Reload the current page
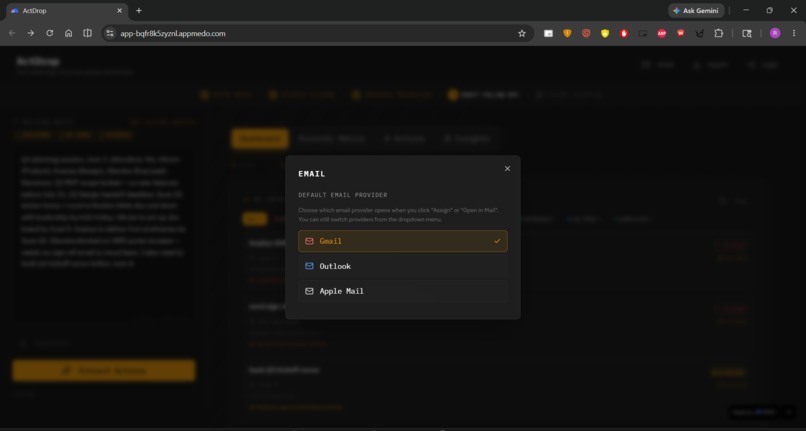The image size is (806, 431). tap(49, 33)
